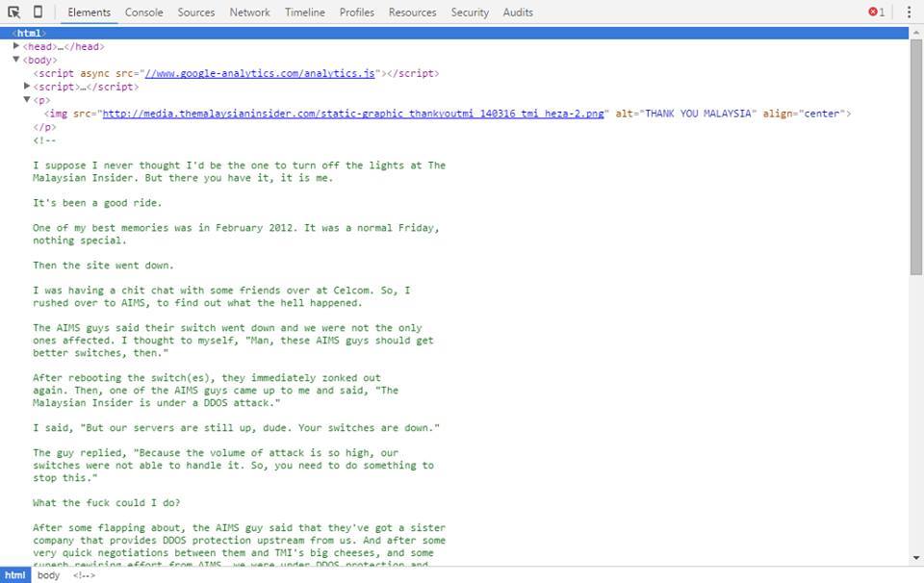Screen dimensions: 924x583
Task: Click the line starting "After rebooting the switch(es)"
Action: click(x=207, y=377)
